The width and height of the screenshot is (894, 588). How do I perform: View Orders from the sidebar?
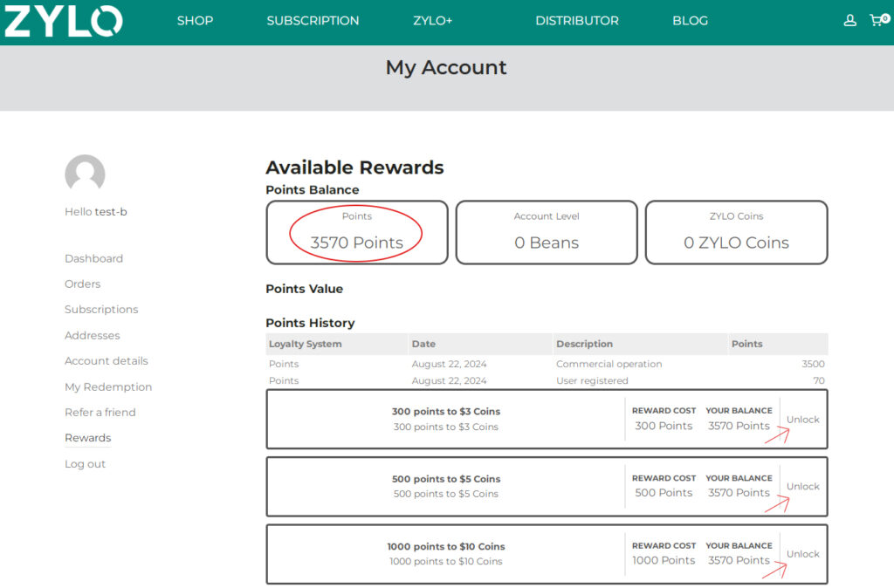point(82,284)
